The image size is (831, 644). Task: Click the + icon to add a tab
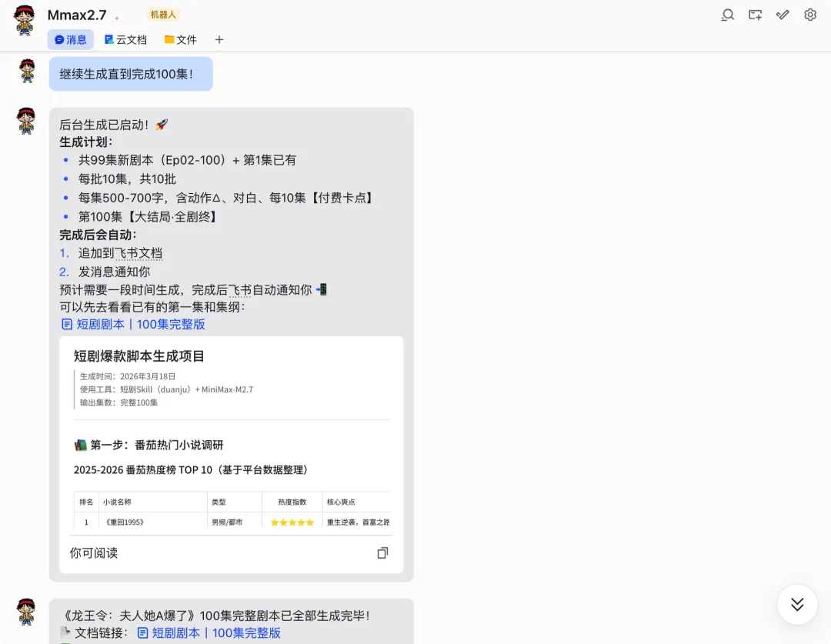coord(219,39)
